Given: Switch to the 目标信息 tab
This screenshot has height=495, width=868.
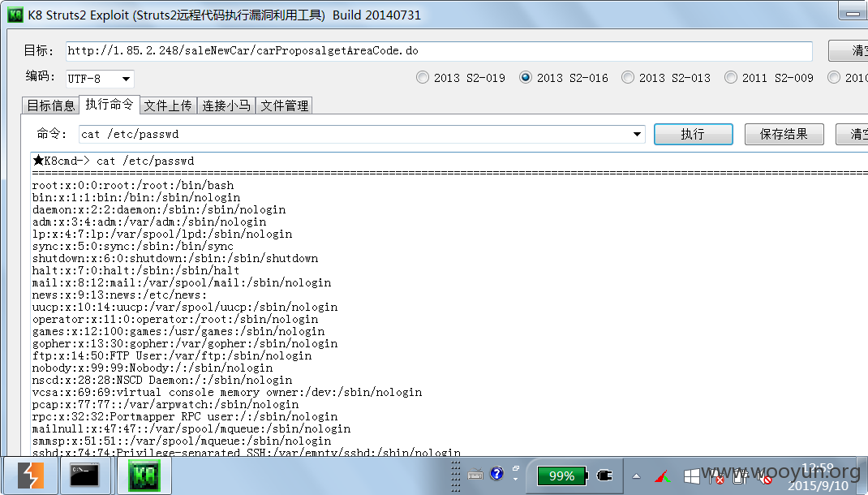Looking at the screenshot, I should click(51, 105).
